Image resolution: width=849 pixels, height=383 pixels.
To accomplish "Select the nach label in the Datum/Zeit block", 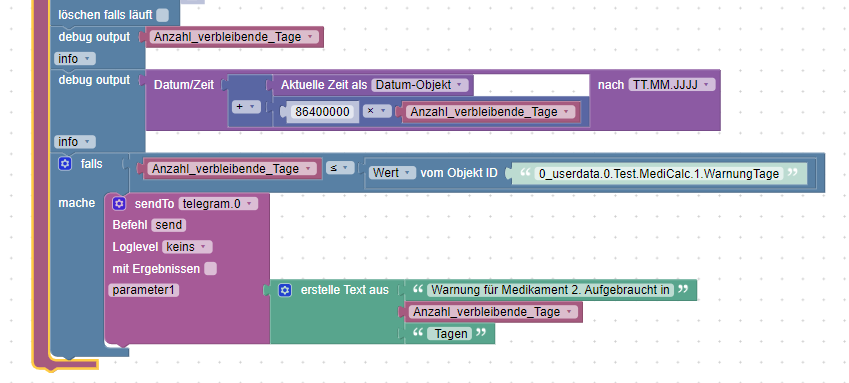I will [611, 85].
